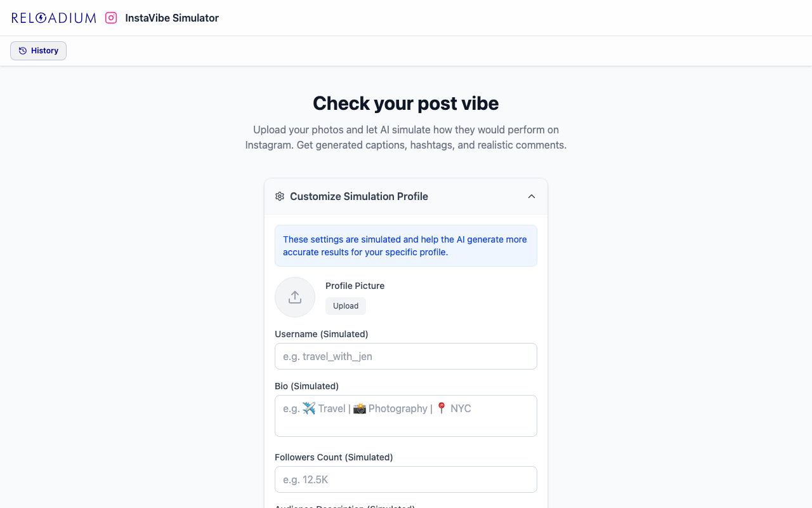Image resolution: width=812 pixels, height=508 pixels.
Task: Collapse the Customize Simulation Profile panel chevron
Action: tap(532, 196)
